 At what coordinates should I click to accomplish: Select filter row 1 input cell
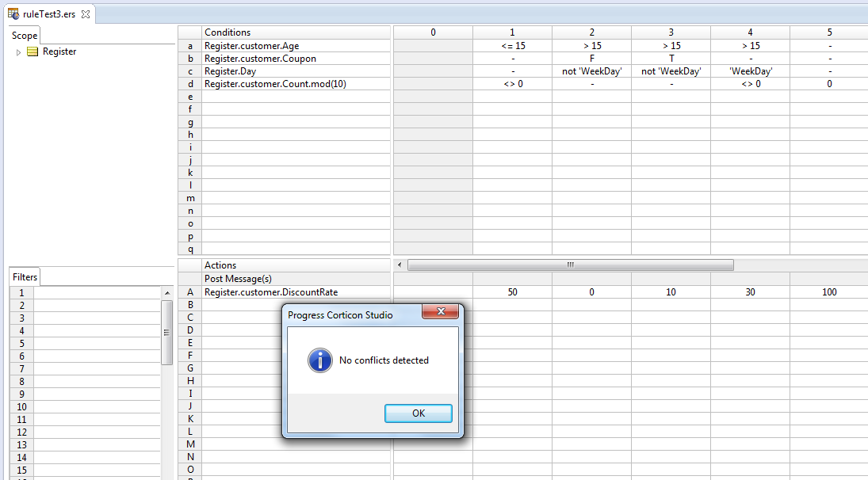coord(97,292)
